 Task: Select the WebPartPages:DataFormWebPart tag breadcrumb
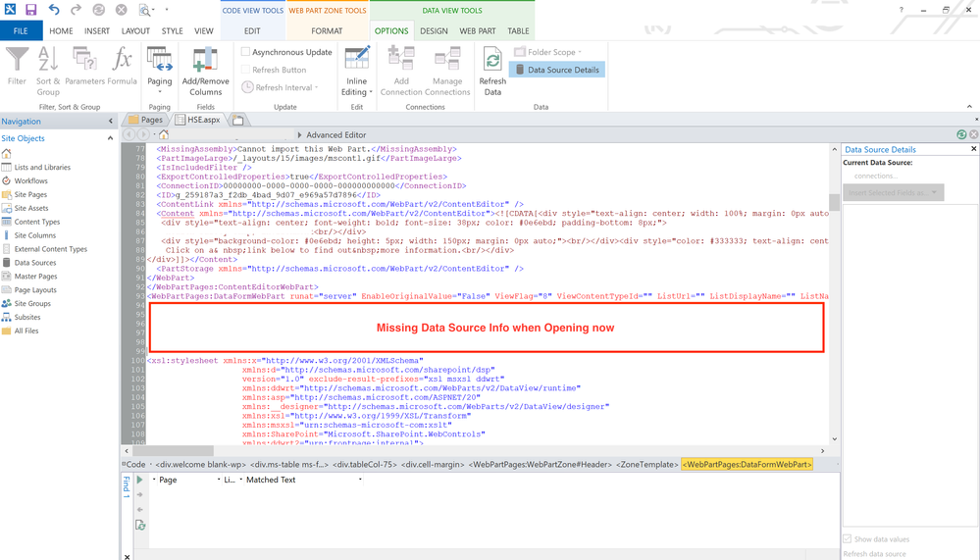747,464
